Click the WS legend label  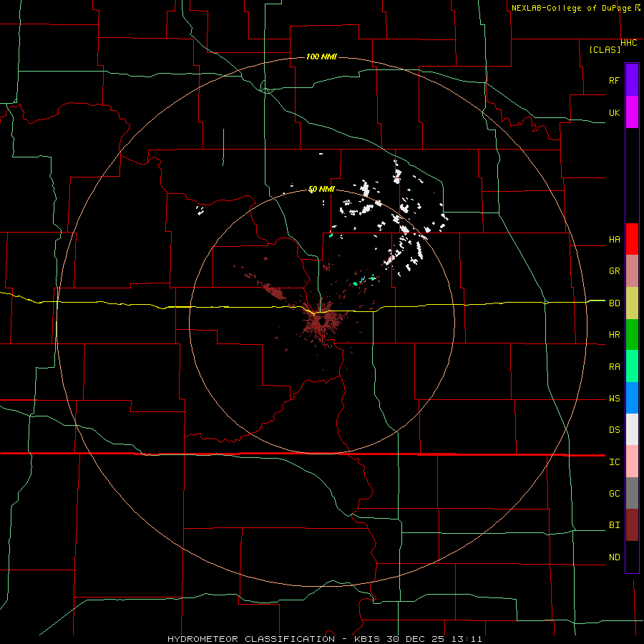614,399
